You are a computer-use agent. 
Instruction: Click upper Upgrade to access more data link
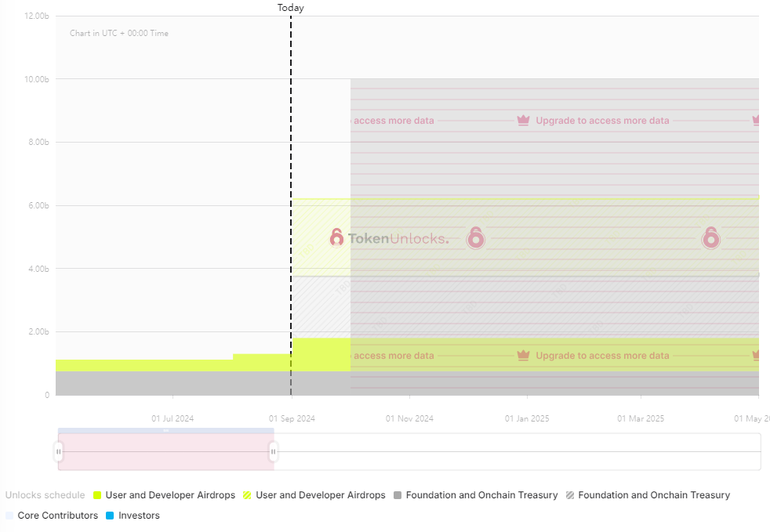pyautogui.click(x=602, y=120)
